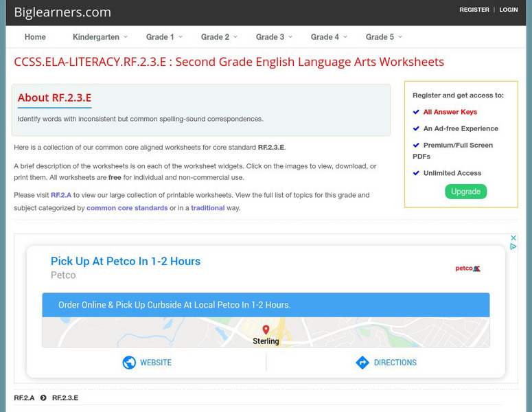Image resolution: width=532 pixels, height=412 pixels.
Task: Click the checkmark beside All Answer Keys
Action: [x=416, y=112]
